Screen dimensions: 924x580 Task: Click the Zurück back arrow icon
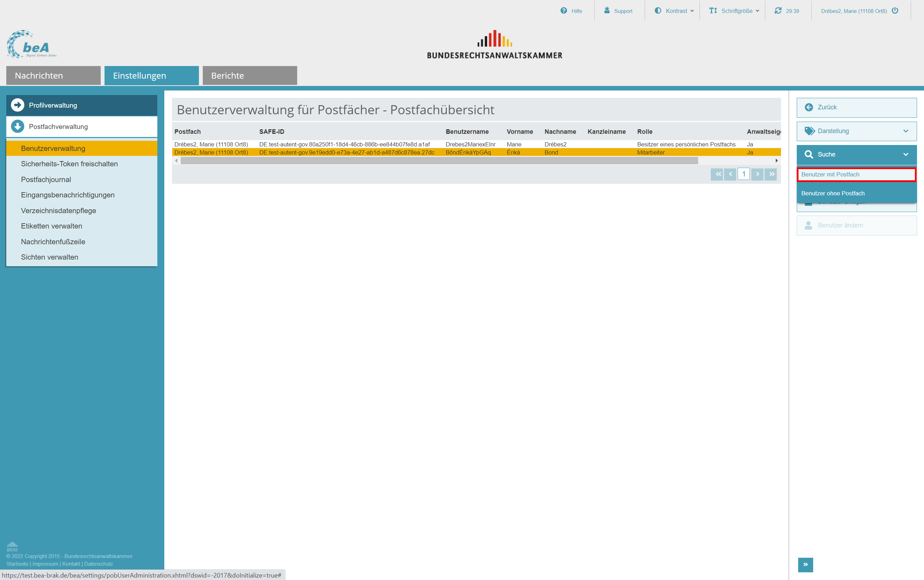[x=809, y=107]
